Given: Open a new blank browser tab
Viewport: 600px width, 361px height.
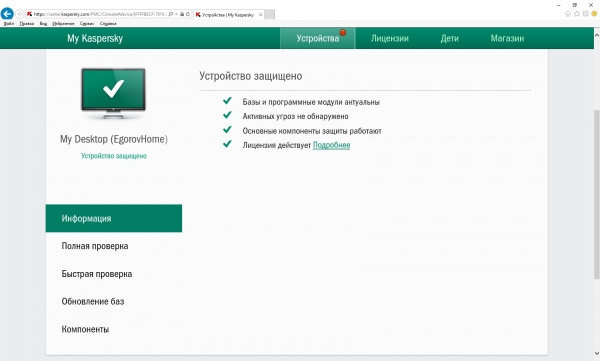Looking at the screenshot, I should (x=269, y=15).
